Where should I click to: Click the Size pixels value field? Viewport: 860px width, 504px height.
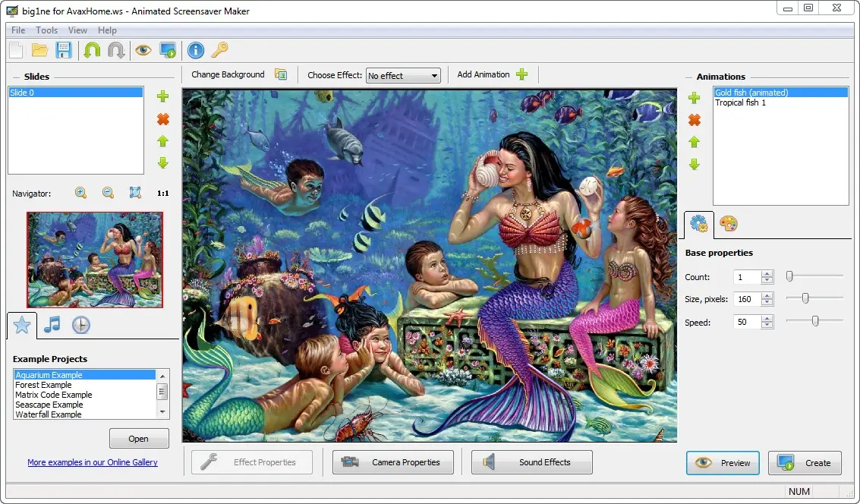[x=748, y=299]
